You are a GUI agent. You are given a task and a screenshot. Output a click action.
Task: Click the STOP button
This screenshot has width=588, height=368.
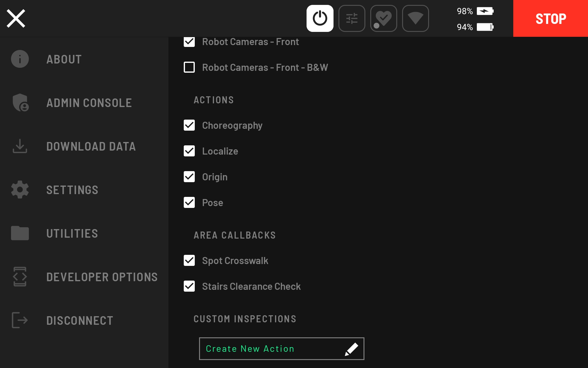(551, 18)
